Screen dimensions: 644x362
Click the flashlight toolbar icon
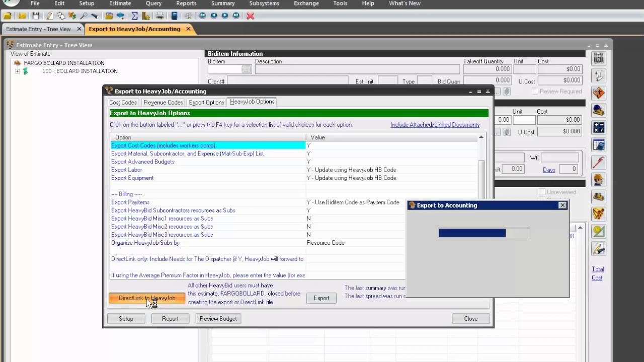(x=95, y=16)
